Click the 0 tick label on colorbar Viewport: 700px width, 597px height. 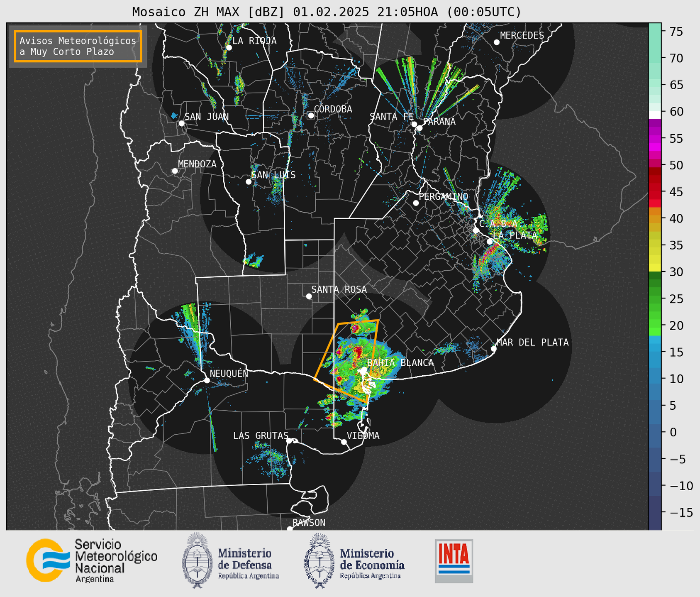pyautogui.click(x=673, y=432)
